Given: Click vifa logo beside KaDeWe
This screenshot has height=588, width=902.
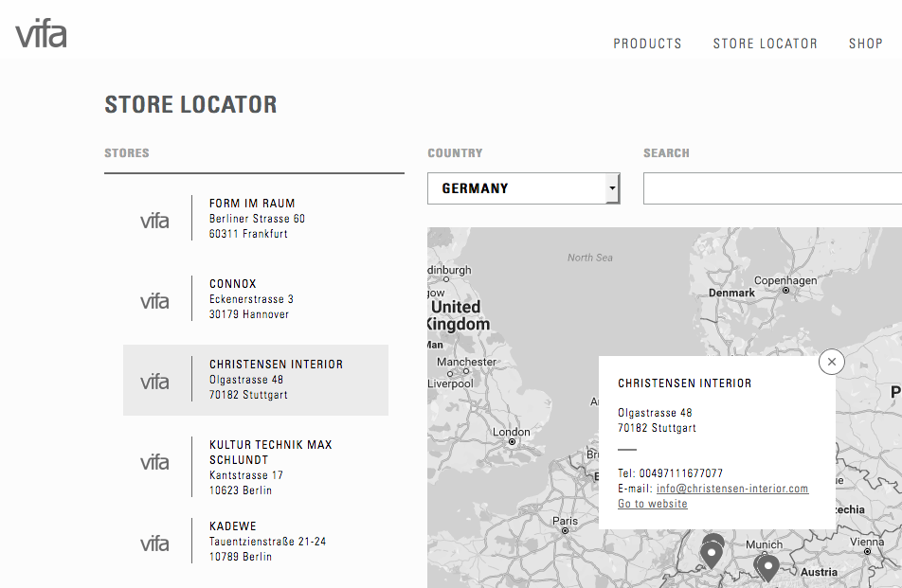Looking at the screenshot, I should coord(154,543).
